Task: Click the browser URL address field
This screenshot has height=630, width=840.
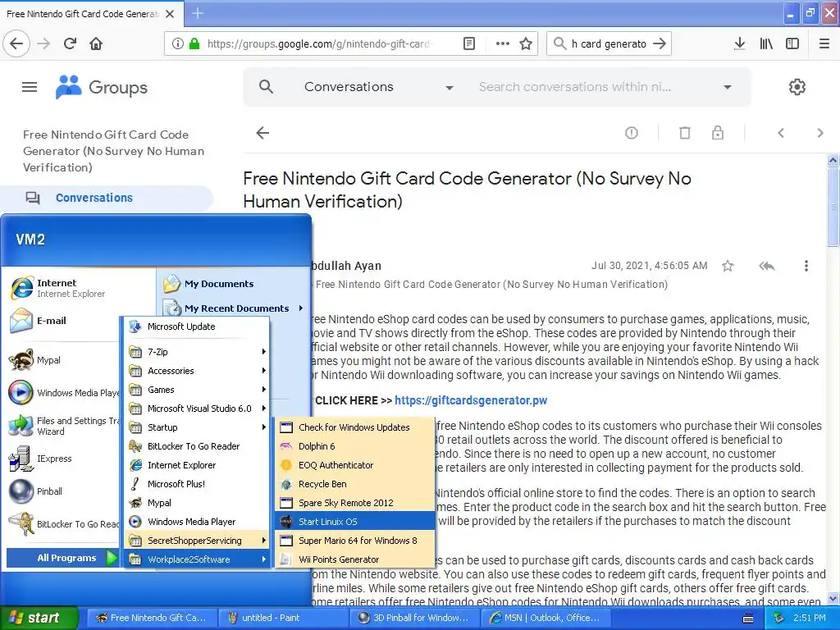Action: tap(319, 43)
